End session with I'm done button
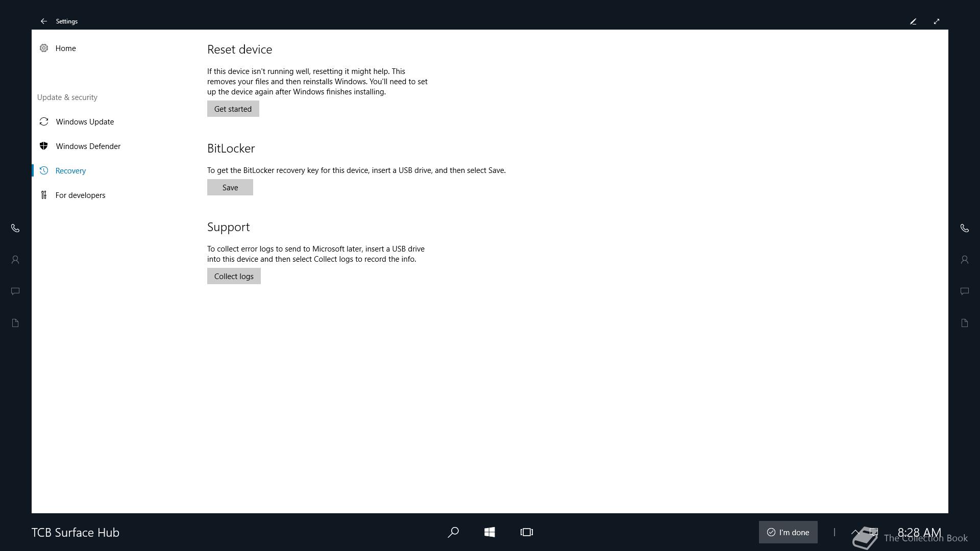The width and height of the screenshot is (980, 551). pos(788,532)
